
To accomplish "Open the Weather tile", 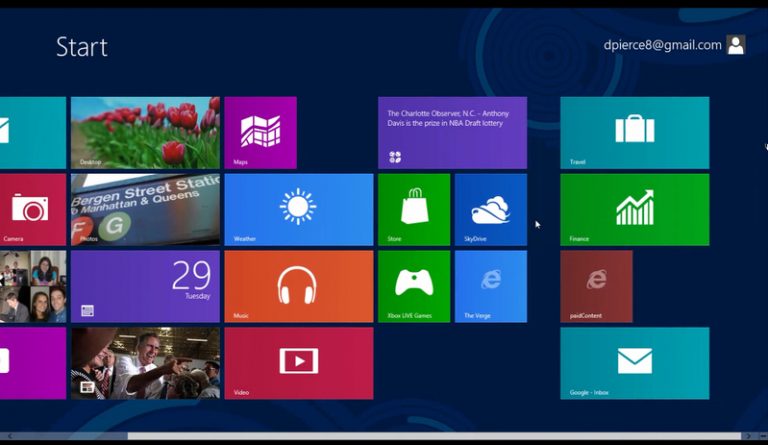I will tap(299, 210).
